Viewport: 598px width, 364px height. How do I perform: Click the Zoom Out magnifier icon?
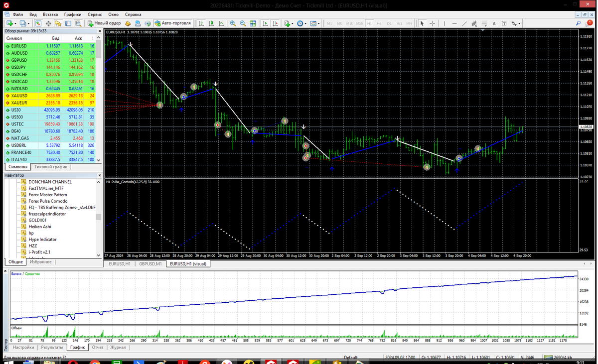tap(243, 23)
